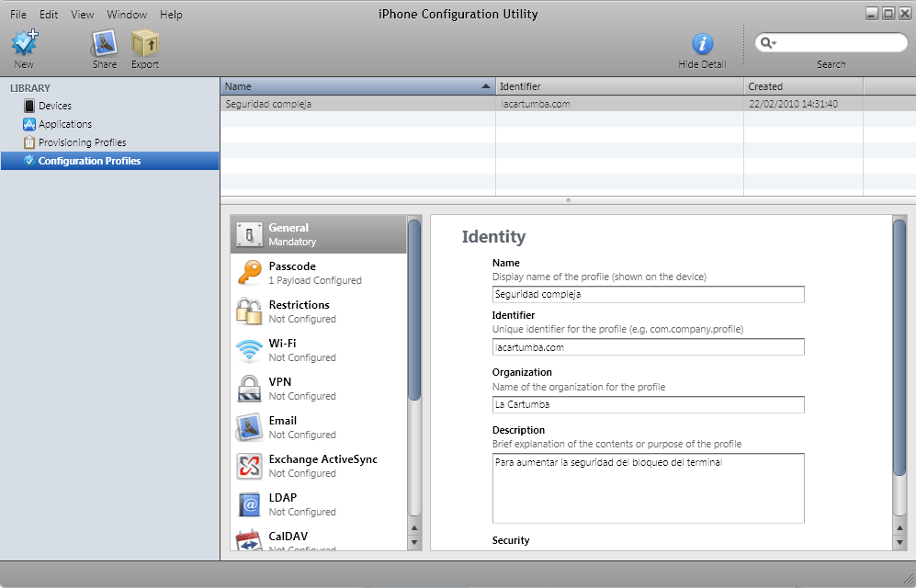Sort by the Name column header
Viewport: 916px width, 588px height.
tap(357, 86)
